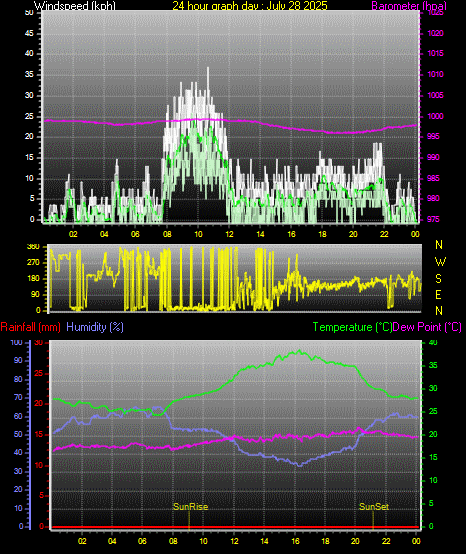Click the 16 hour tick under temperature graph
This screenshot has height=554, width=466.
point(295,541)
